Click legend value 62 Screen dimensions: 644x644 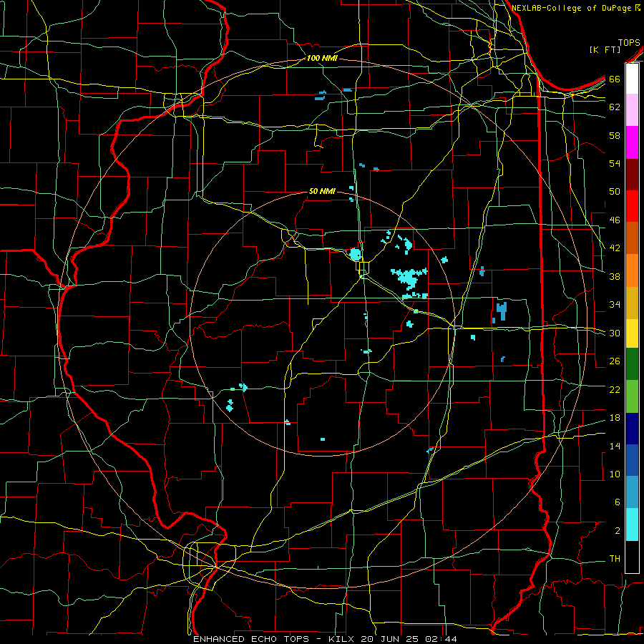(x=615, y=107)
